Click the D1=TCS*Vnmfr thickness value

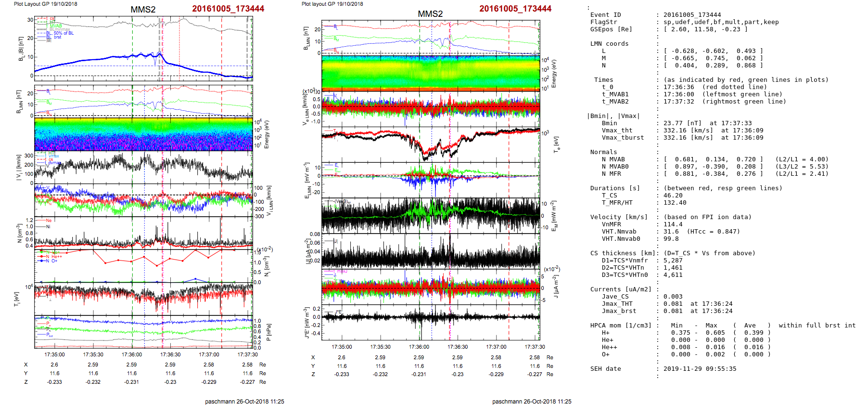point(673,261)
